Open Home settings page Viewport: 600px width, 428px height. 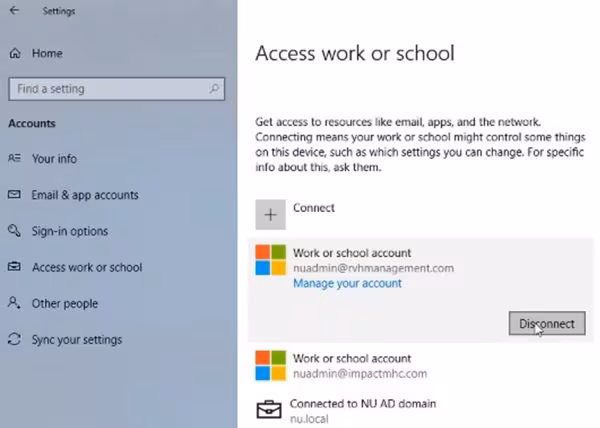[x=47, y=53]
